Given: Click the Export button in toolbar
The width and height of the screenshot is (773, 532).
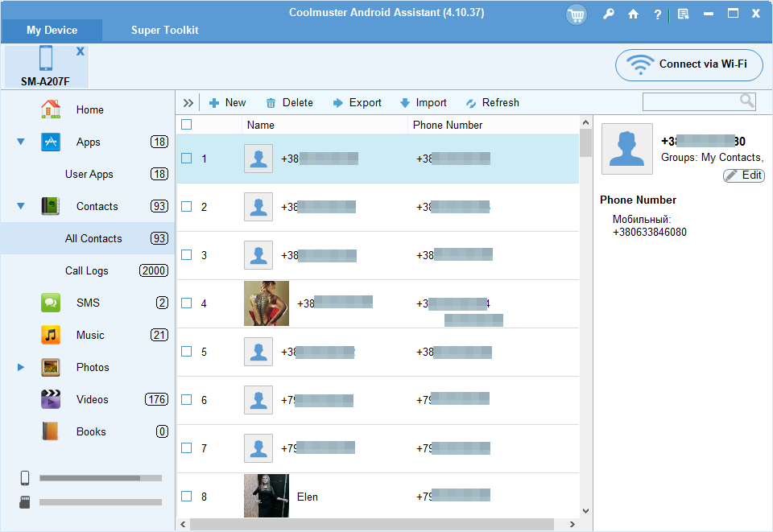Looking at the screenshot, I should coord(357,102).
